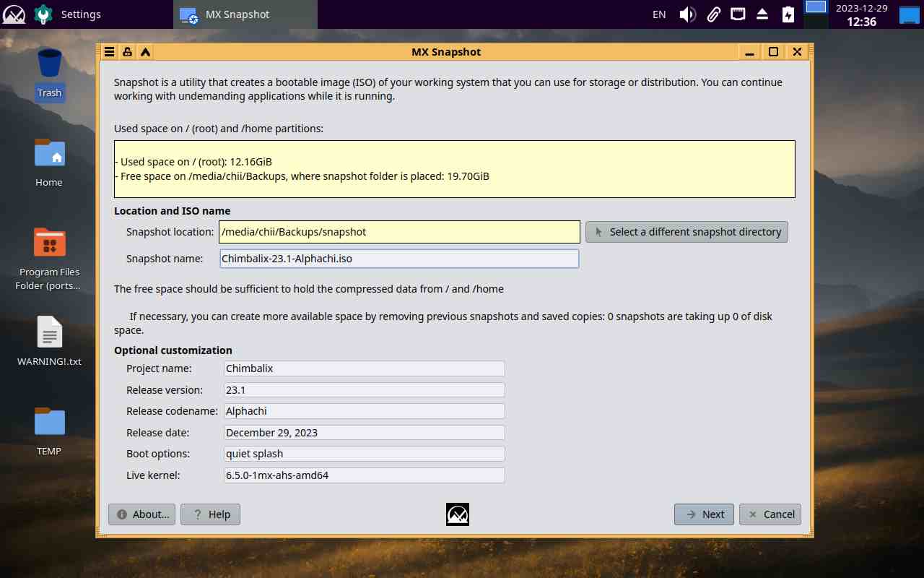Click the "free space should be sufficient" text
Screen dimensions: 924x578
tap(309, 289)
